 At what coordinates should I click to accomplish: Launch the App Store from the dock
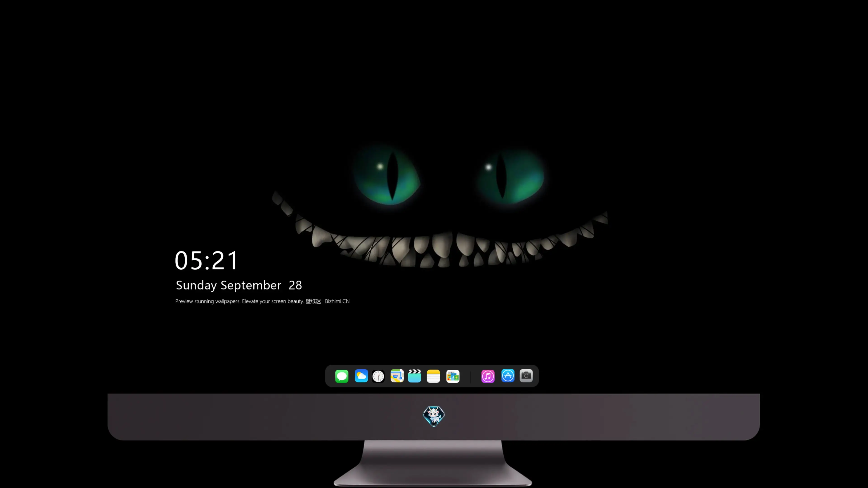(508, 376)
